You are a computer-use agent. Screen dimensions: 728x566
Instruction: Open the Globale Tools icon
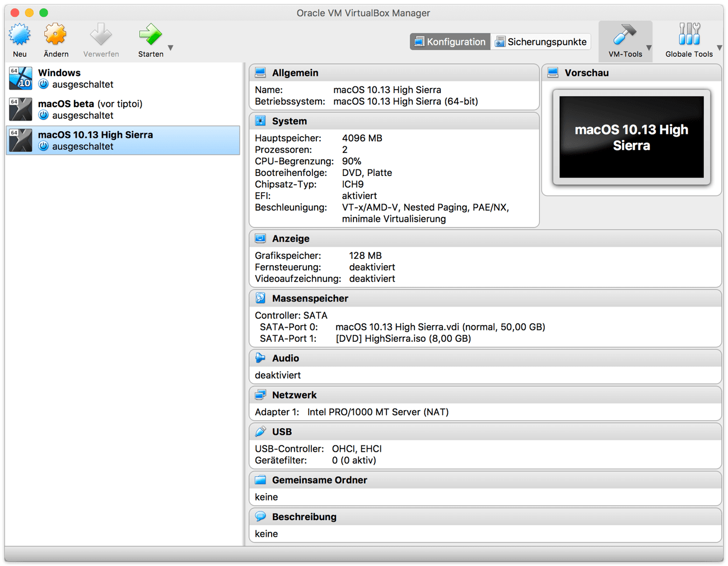[x=688, y=35]
